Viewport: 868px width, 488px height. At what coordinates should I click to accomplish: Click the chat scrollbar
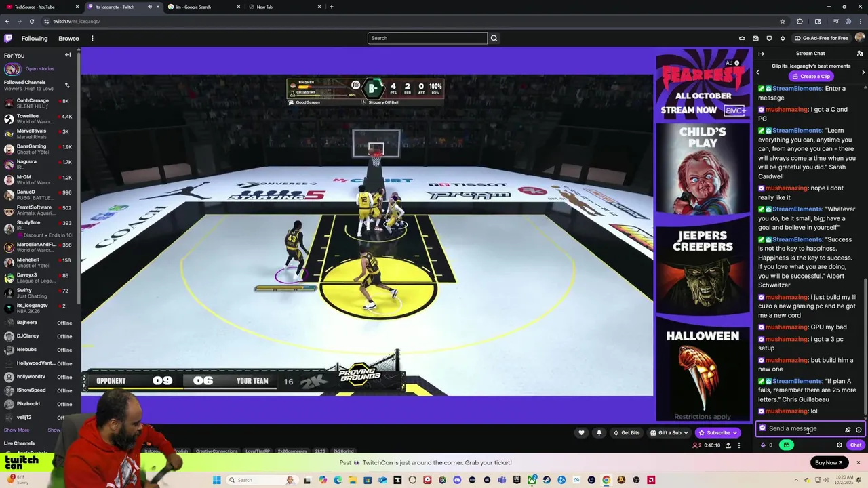click(866, 346)
